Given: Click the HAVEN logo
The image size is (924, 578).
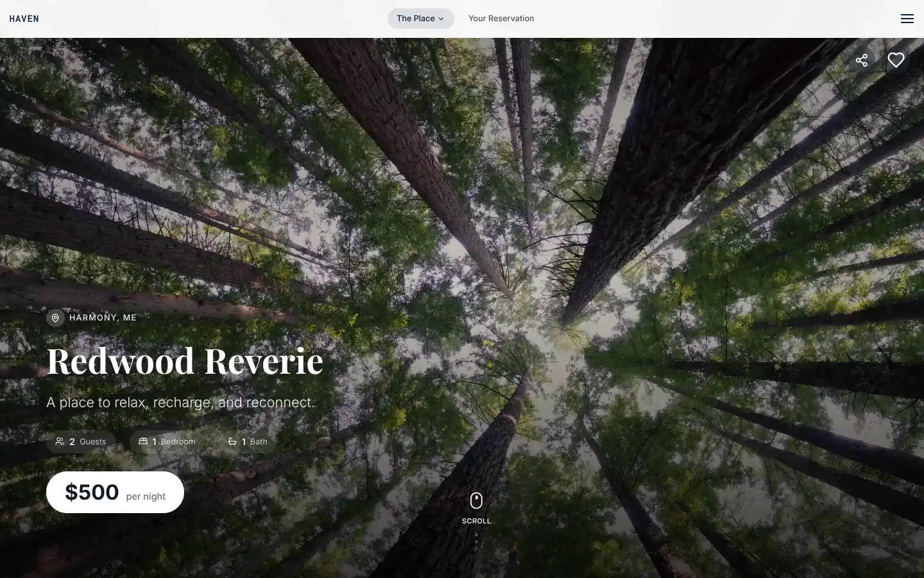Looking at the screenshot, I should pos(24,19).
